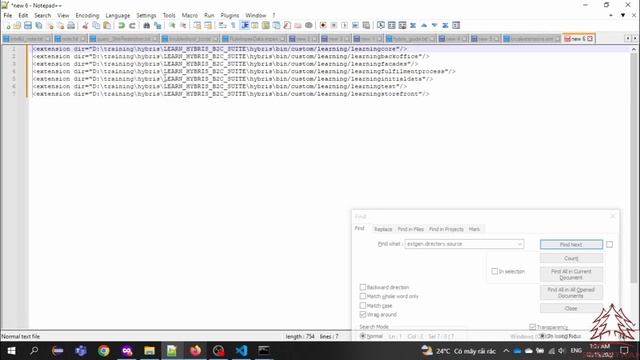The height and width of the screenshot is (360, 640).
Task: Toggle word wrap from the toolbar
Action: [222, 26]
